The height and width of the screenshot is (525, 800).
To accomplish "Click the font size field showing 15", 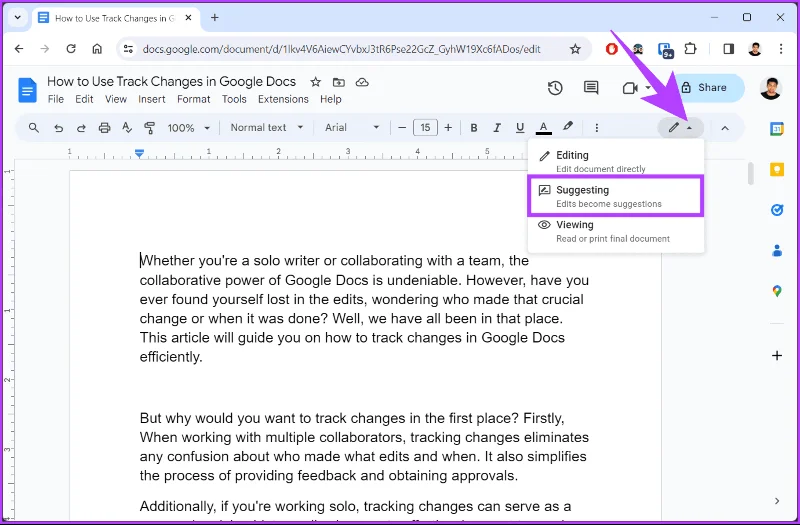I will (425, 128).
